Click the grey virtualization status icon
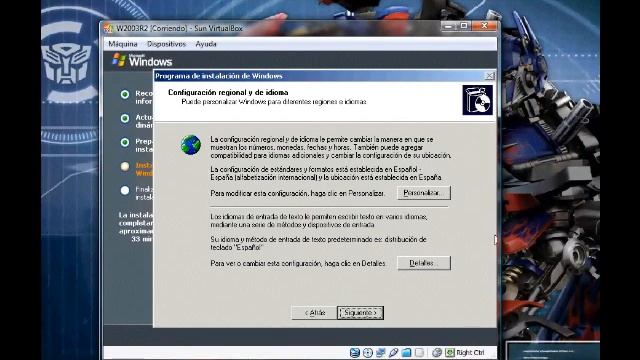The image size is (640, 360). 420,353
